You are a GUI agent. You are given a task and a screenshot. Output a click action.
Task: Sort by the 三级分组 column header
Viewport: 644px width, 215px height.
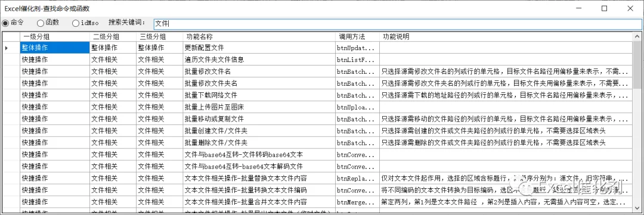tap(159, 36)
